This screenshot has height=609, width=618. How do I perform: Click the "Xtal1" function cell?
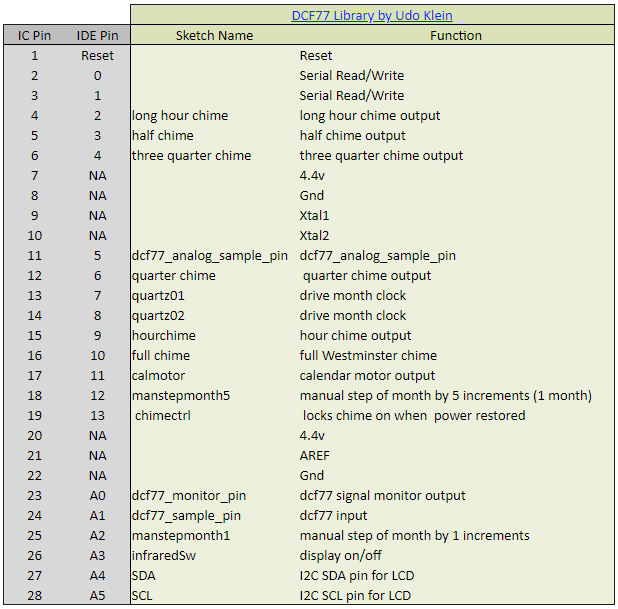click(x=314, y=215)
